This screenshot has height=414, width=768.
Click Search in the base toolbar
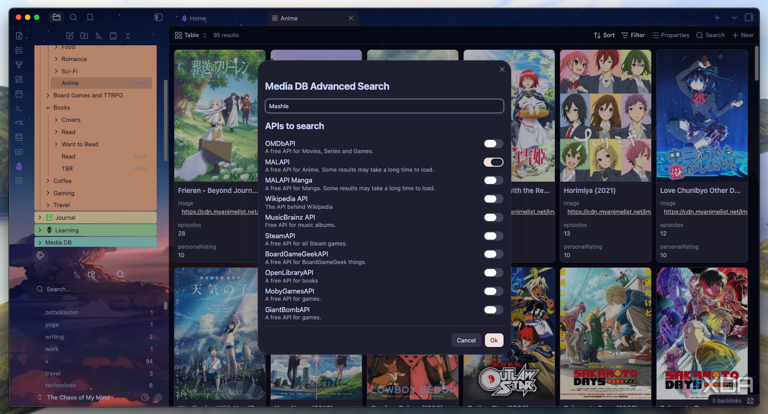[x=710, y=35]
